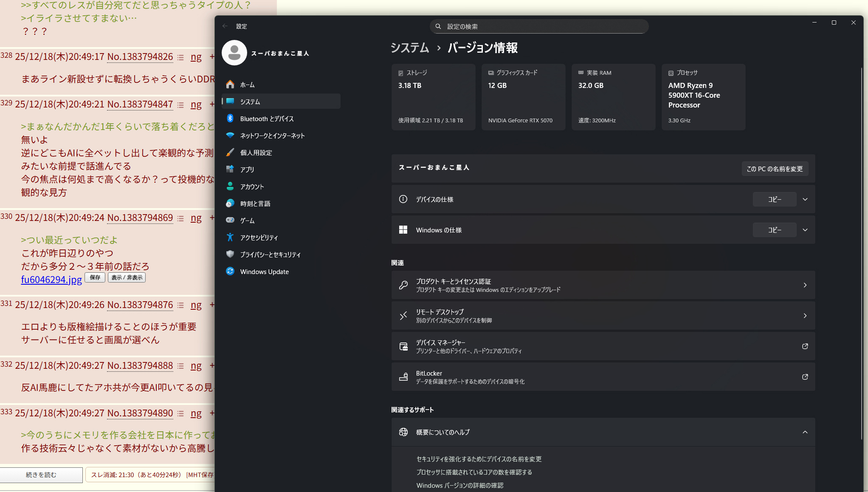Click the Gaming controller icon

(230, 220)
